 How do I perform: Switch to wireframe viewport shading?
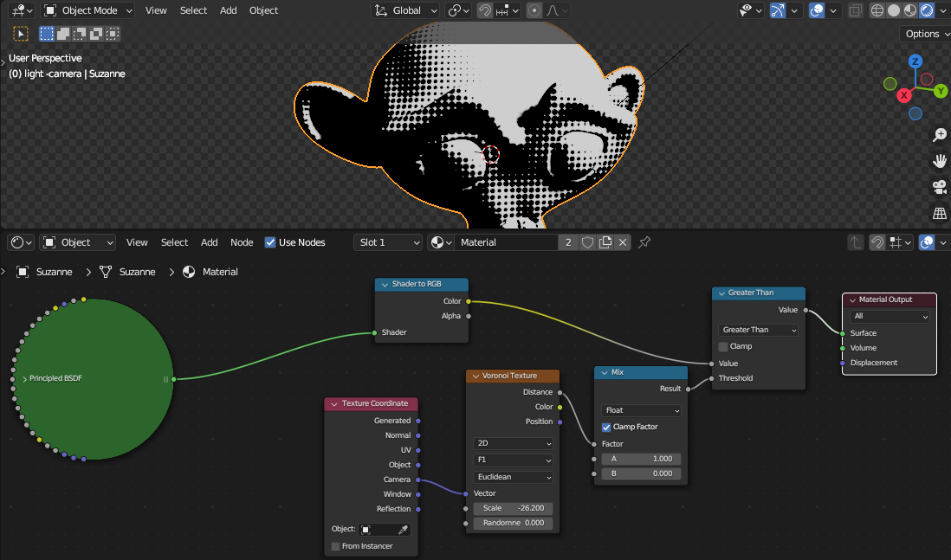877,10
